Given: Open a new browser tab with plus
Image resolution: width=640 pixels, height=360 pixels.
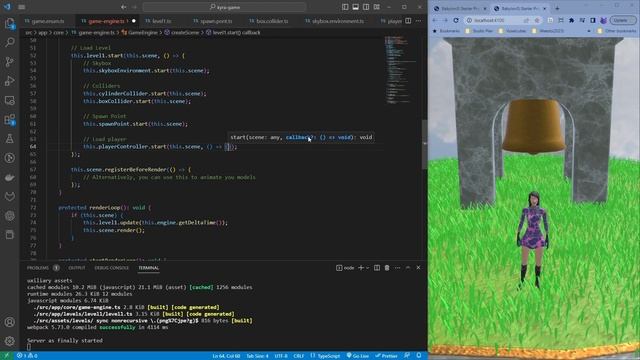Looking at the screenshot, I should pos(557,8).
